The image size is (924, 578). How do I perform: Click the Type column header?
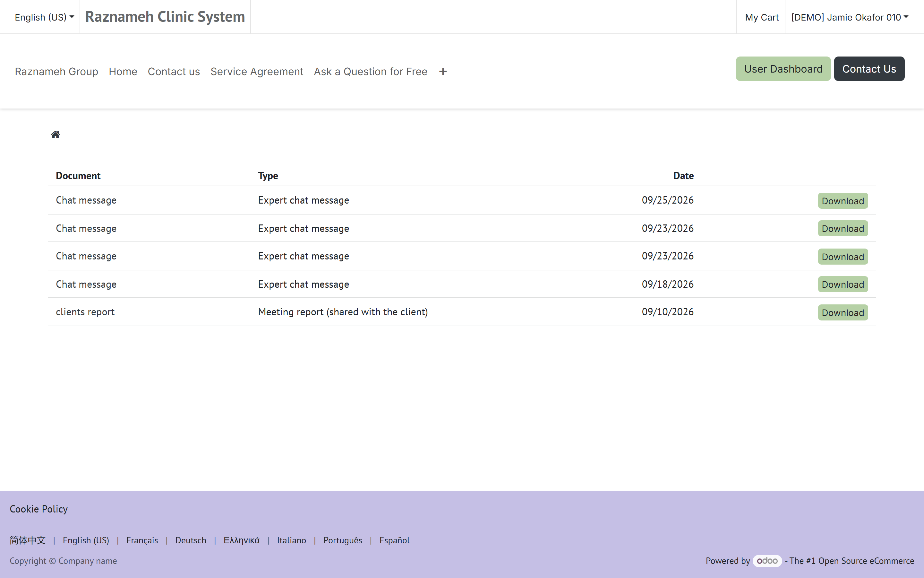(268, 175)
